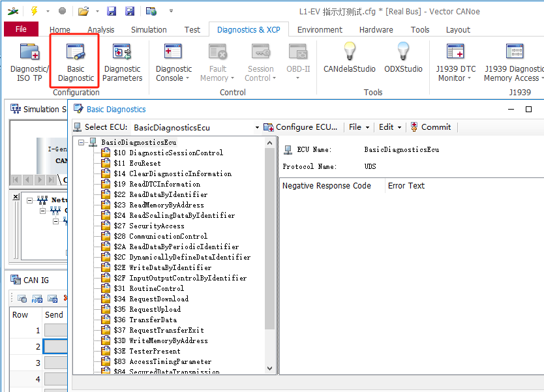The image size is (544, 392).
Task: Launch CANdelaStudio tool
Action: click(350, 57)
